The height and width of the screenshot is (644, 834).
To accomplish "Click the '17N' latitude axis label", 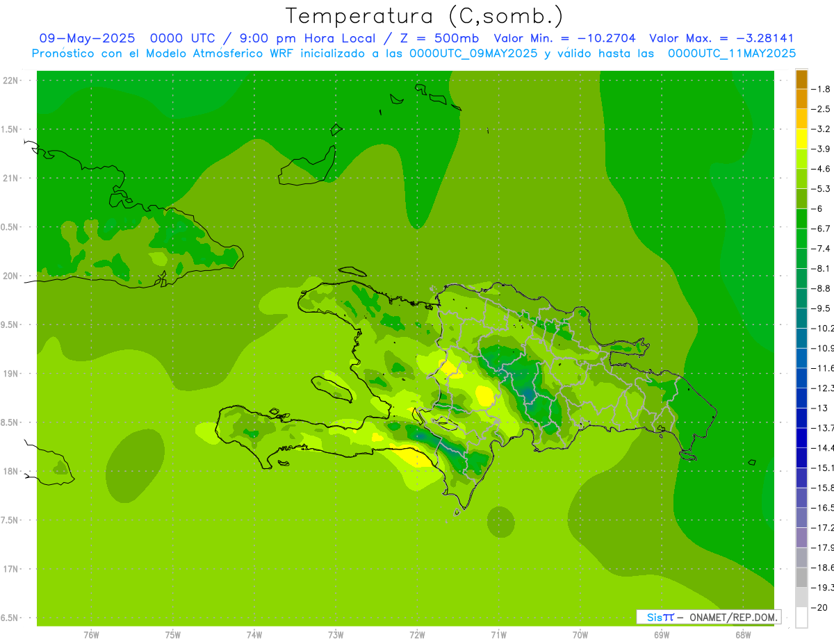I will 12,569.
